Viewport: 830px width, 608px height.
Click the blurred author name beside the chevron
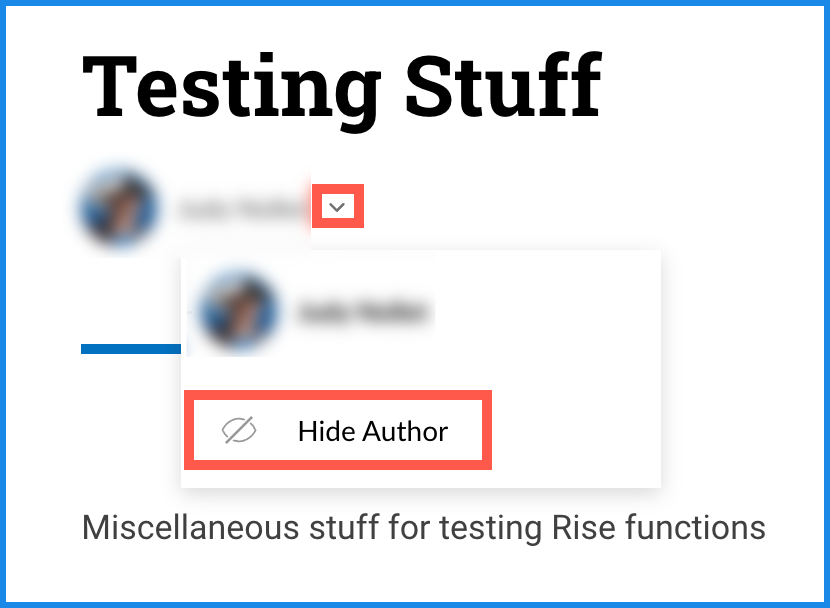(239, 210)
